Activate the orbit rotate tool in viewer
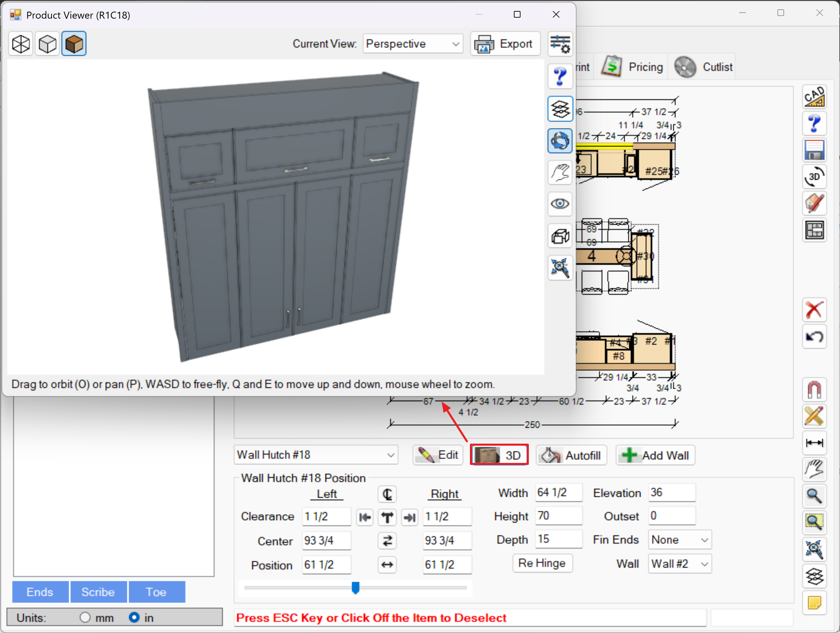The image size is (840, 633). click(560, 141)
